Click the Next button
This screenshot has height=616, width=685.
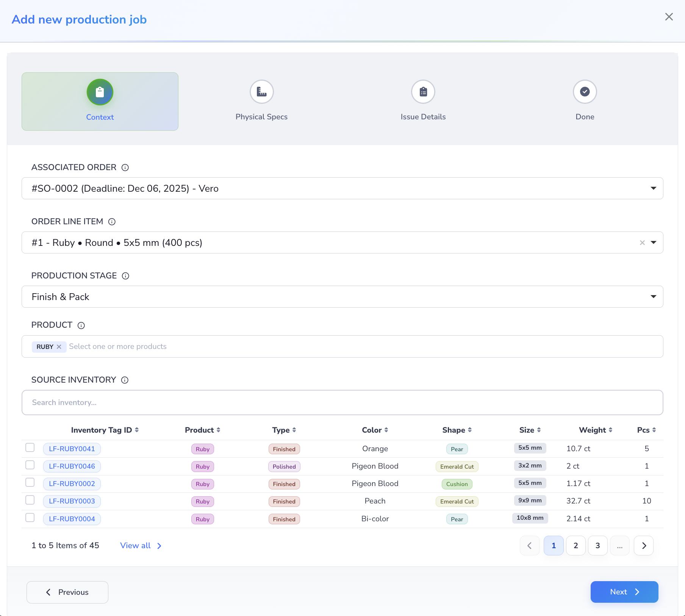pyautogui.click(x=624, y=592)
